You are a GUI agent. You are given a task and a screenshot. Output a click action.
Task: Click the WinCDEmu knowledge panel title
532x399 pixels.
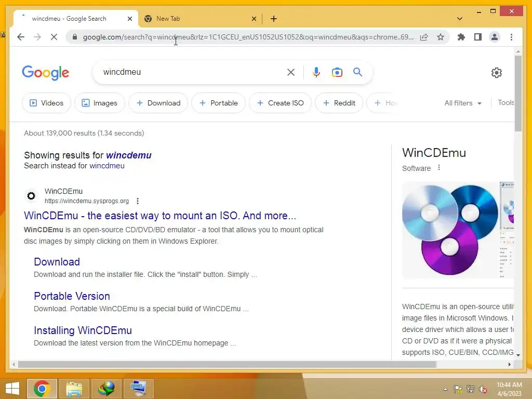tap(434, 153)
